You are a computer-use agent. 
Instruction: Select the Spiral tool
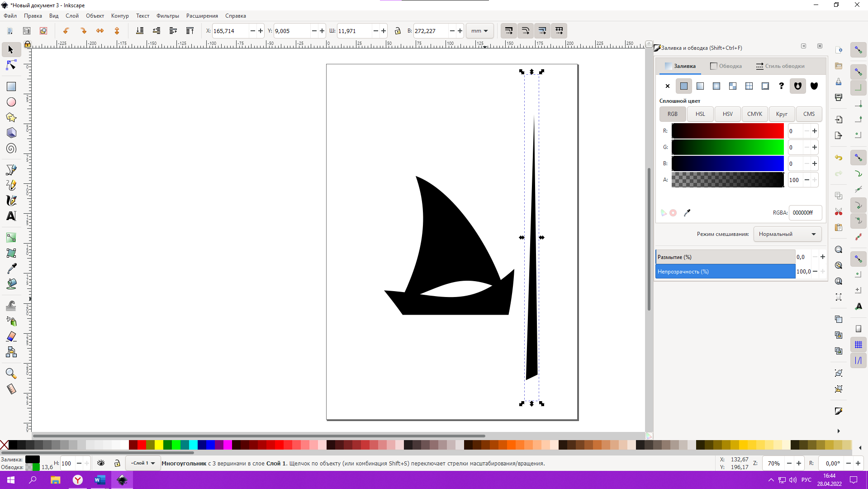[x=11, y=148]
